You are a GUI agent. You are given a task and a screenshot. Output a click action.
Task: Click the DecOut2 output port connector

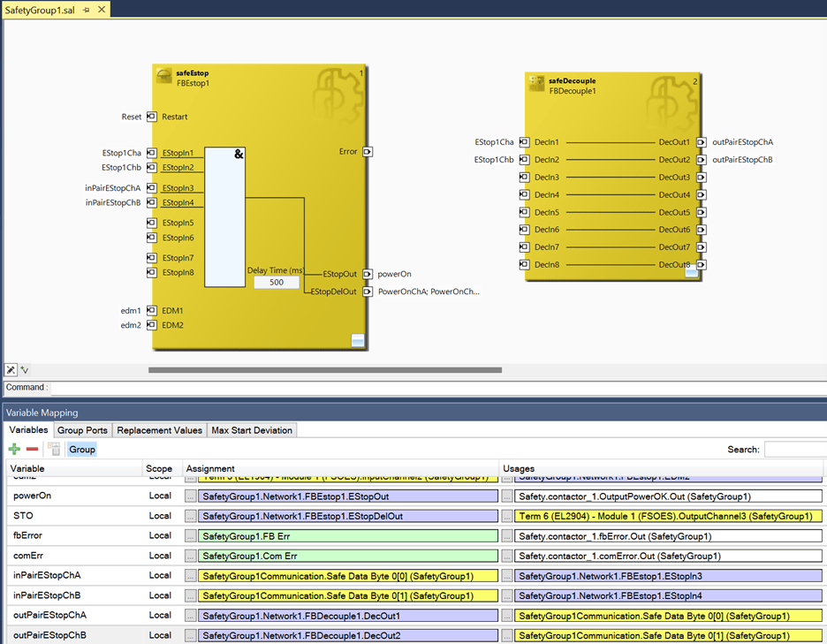pyautogui.click(x=702, y=159)
